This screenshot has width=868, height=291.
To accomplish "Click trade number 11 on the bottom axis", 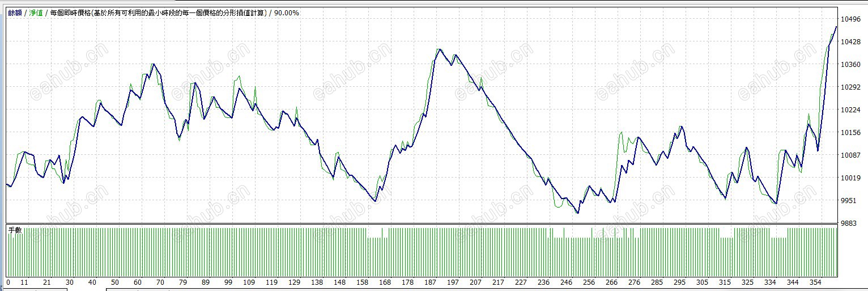I will [x=24, y=282].
